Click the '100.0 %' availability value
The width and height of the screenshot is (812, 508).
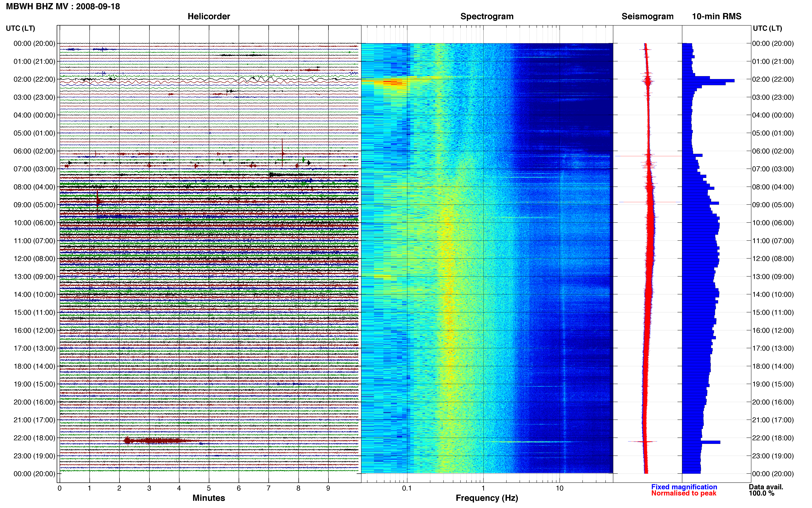pos(762,494)
